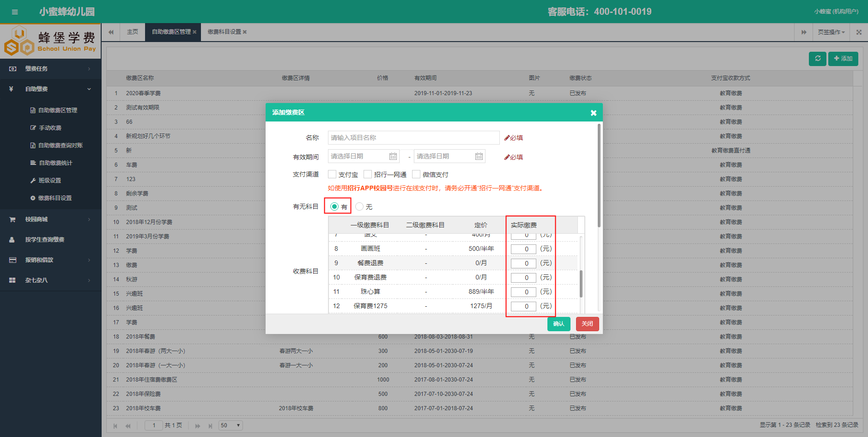This screenshot has width=868, height=437.
Task: Open 自助缴费区管理 in sidebar
Action: [54, 110]
